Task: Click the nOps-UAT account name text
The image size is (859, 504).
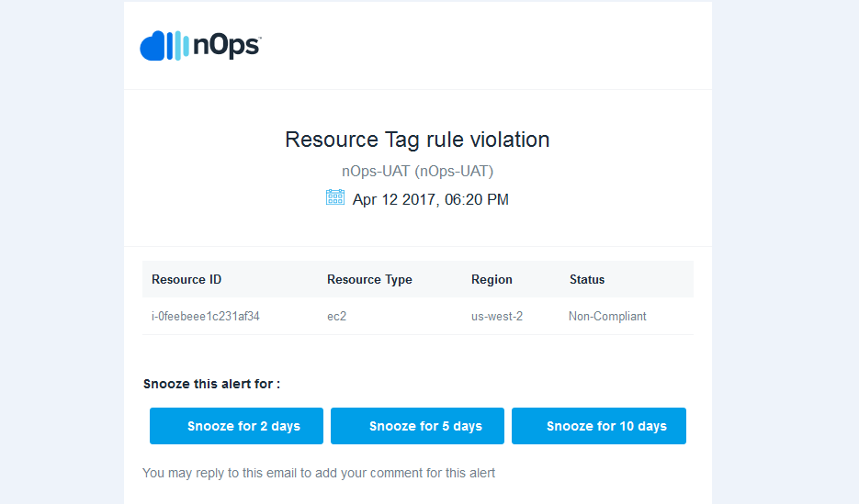Action: 417,172
